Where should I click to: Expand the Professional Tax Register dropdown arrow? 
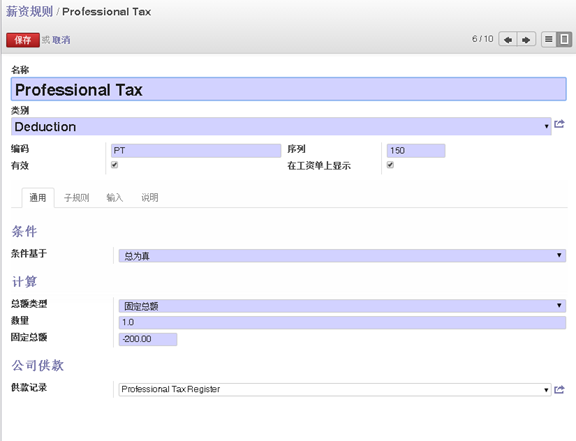(x=546, y=390)
